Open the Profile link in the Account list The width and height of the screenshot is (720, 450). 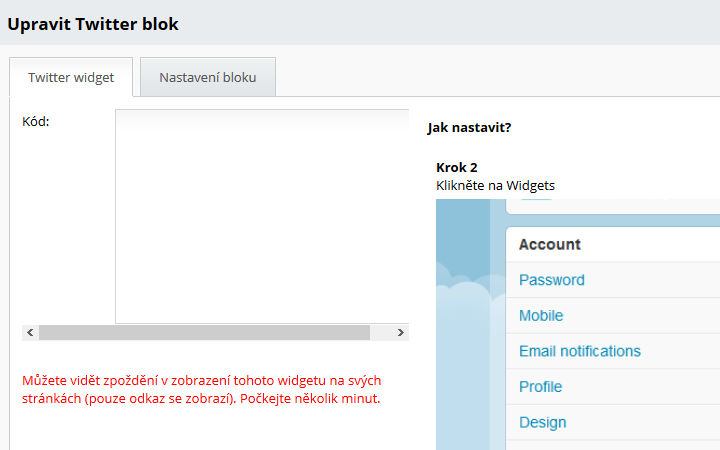[x=540, y=387]
